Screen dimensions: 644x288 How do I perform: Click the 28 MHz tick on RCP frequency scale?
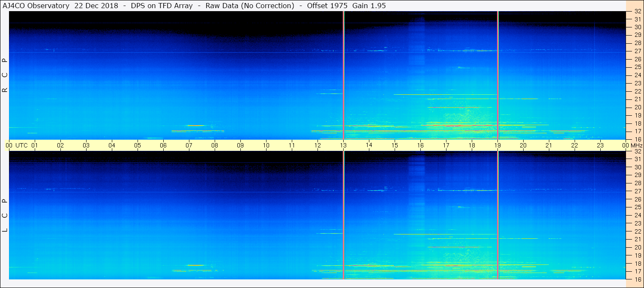[638, 43]
